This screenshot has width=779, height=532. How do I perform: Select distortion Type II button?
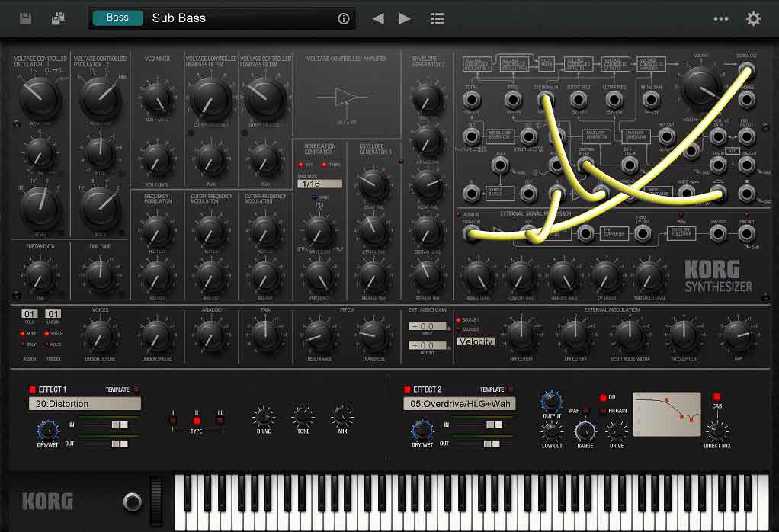click(197, 421)
